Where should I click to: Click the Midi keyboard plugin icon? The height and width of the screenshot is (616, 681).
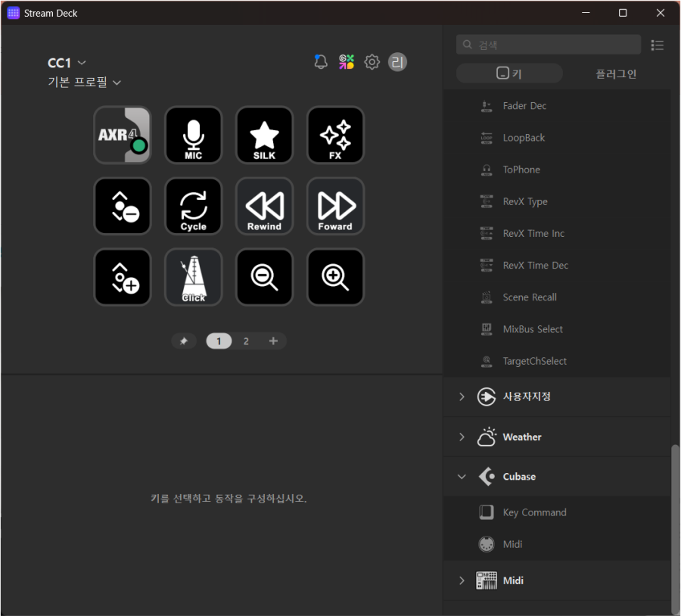[487, 580]
